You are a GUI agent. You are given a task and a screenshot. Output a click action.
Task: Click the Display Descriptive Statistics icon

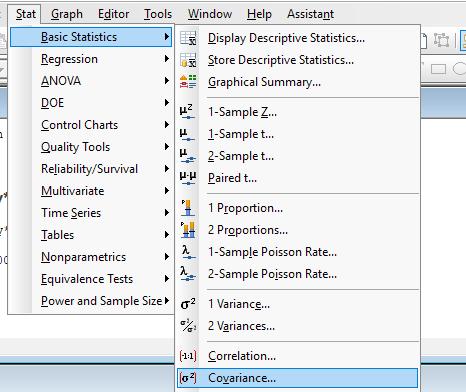pyautogui.click(x=188, y=38)
